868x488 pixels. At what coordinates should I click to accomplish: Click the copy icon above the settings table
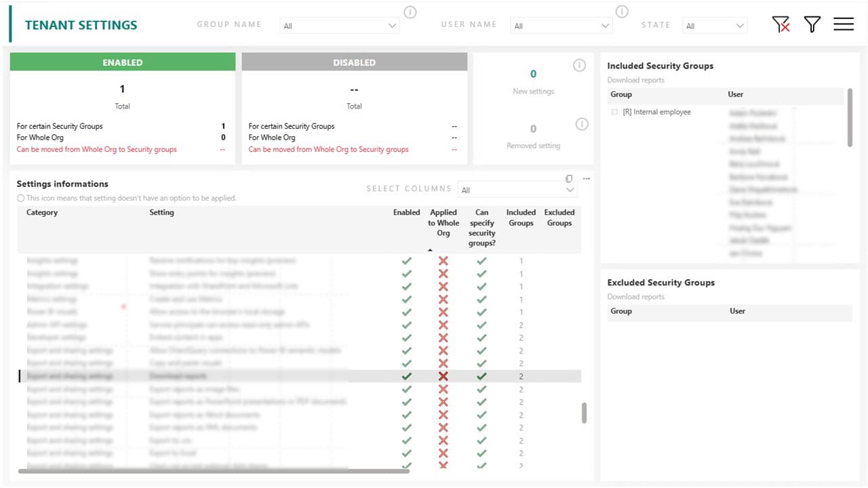coord(568,178)
